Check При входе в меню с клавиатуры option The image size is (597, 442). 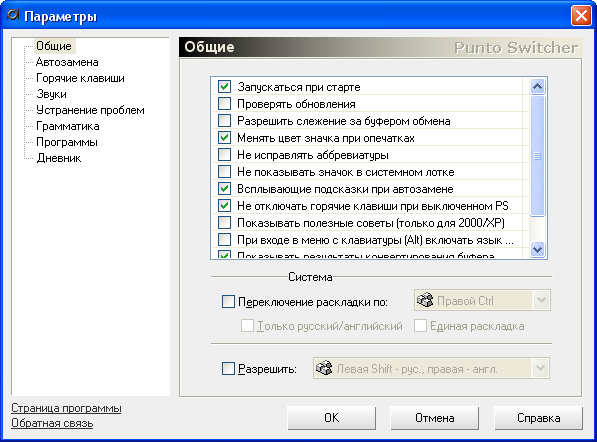pos(224,239)
